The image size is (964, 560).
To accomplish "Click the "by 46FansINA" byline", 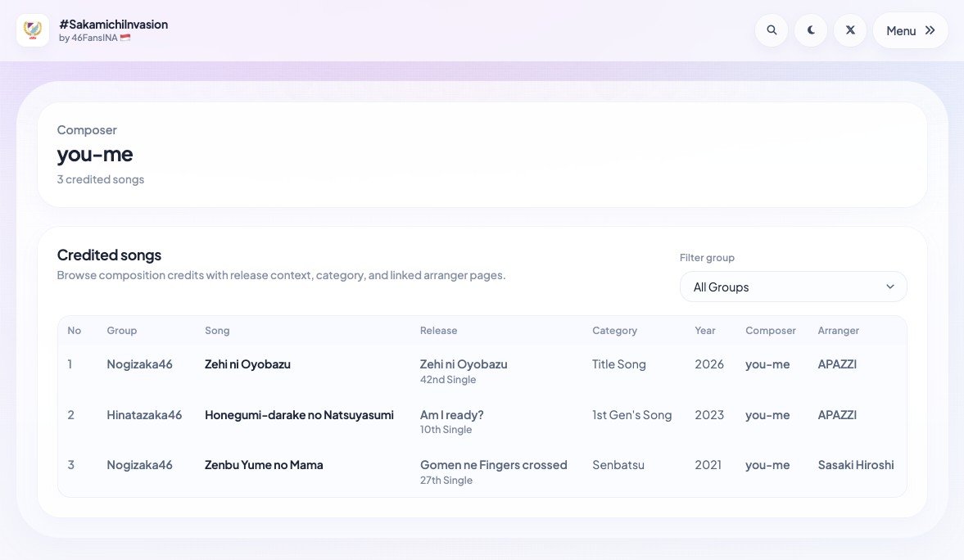I will point(95,38).
